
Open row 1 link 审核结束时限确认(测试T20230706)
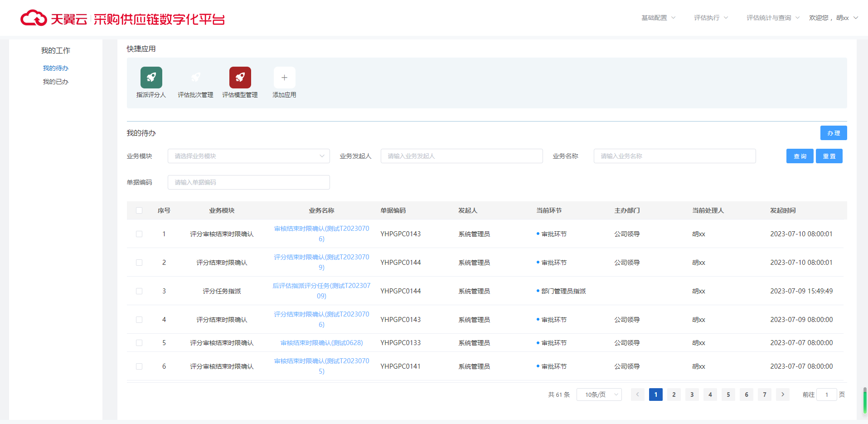[321, 234]
